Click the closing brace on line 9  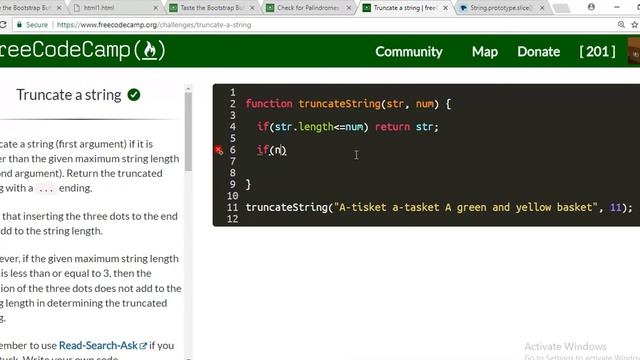click(248, 184)
